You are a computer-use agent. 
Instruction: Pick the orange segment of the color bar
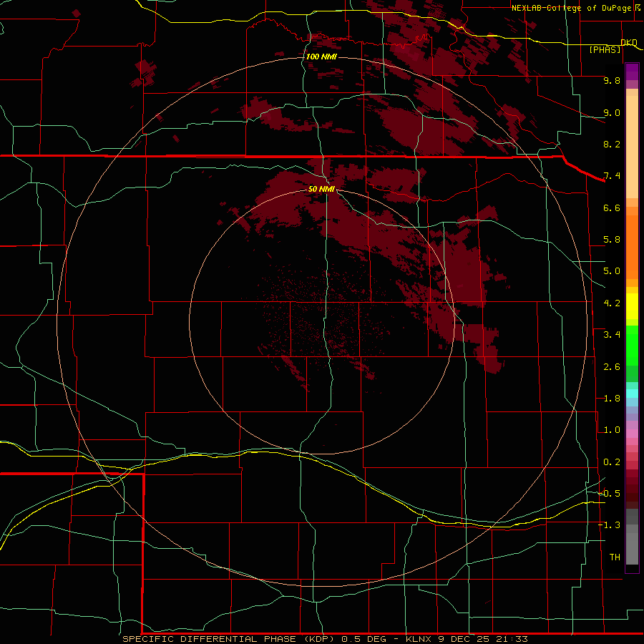632,248
